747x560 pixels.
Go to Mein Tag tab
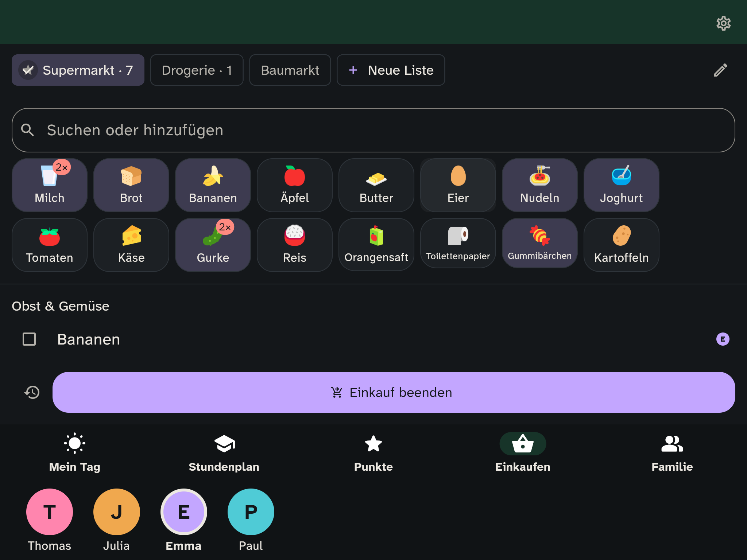75,453
